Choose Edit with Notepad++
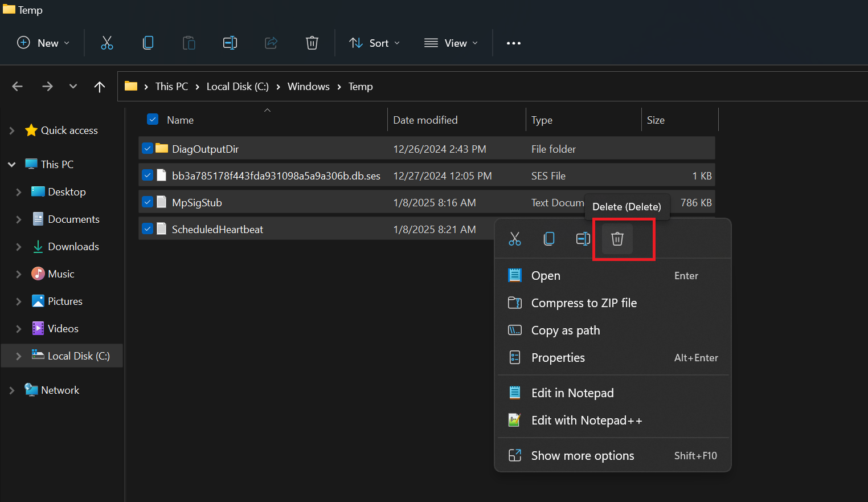Screen dimensions: 868x502 (x=613, y=421)
